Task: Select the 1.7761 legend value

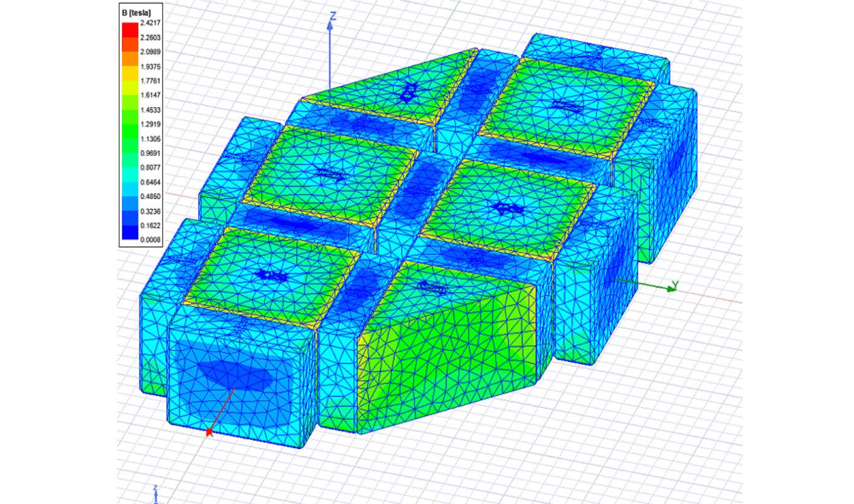Action: pyautogui.click(x=150, y=81)
